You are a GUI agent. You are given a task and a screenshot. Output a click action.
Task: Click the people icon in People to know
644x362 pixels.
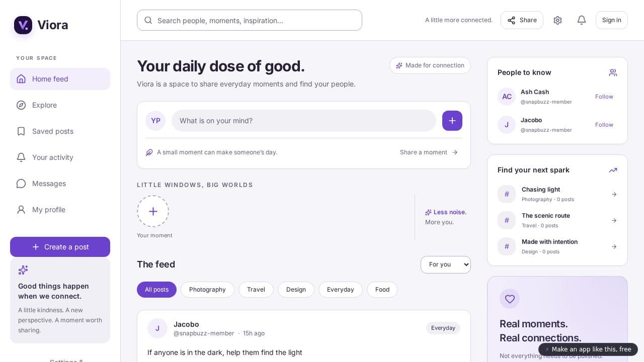point(613,73)
